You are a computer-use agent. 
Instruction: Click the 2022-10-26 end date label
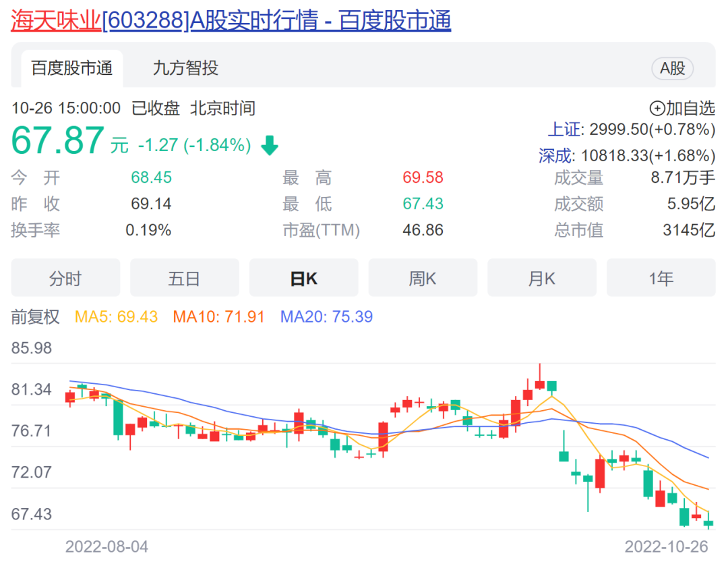(x=666, y=547)
